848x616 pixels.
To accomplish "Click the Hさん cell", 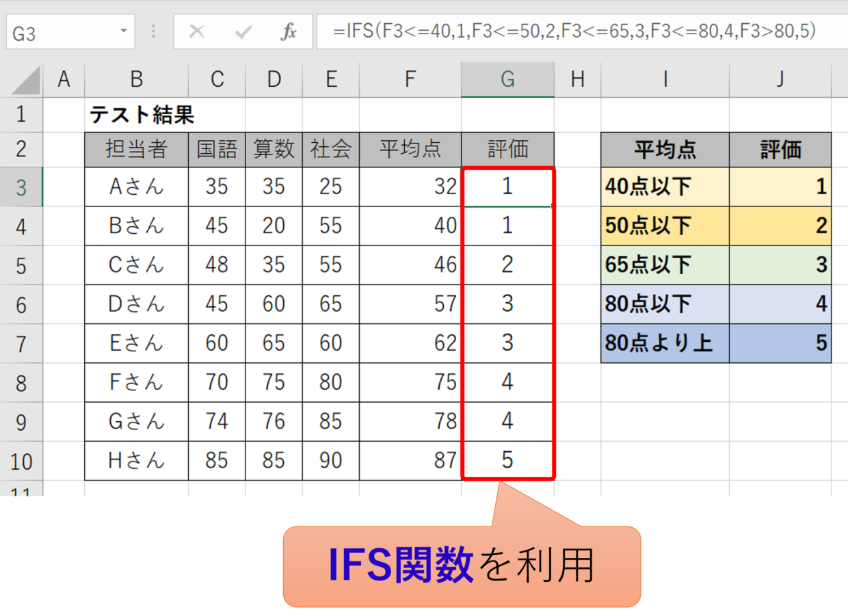I will tap(137, 460).
